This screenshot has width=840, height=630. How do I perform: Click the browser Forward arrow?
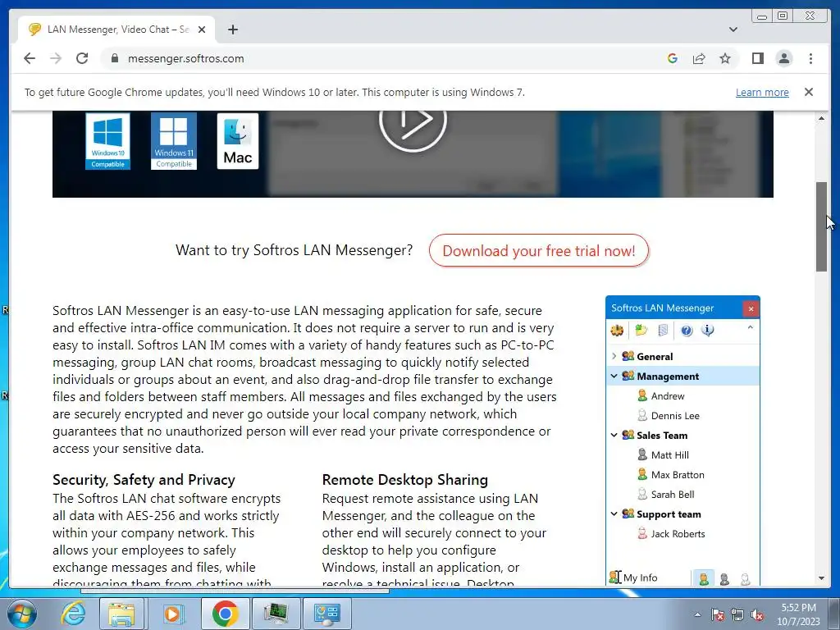pyautogui.click(x=56, y=58)
